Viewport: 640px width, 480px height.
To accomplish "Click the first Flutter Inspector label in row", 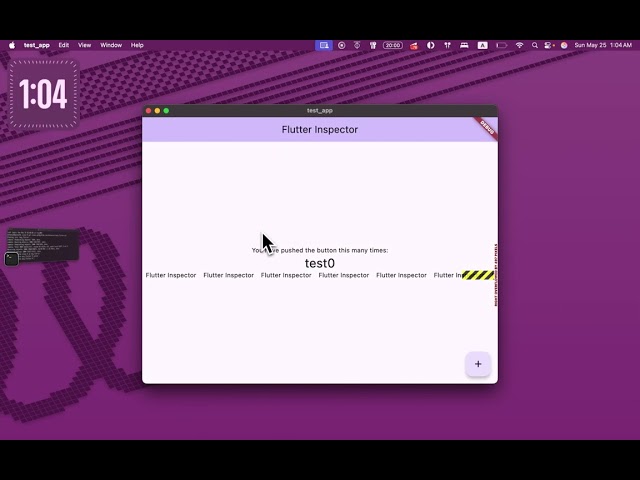I will [171, 276].
